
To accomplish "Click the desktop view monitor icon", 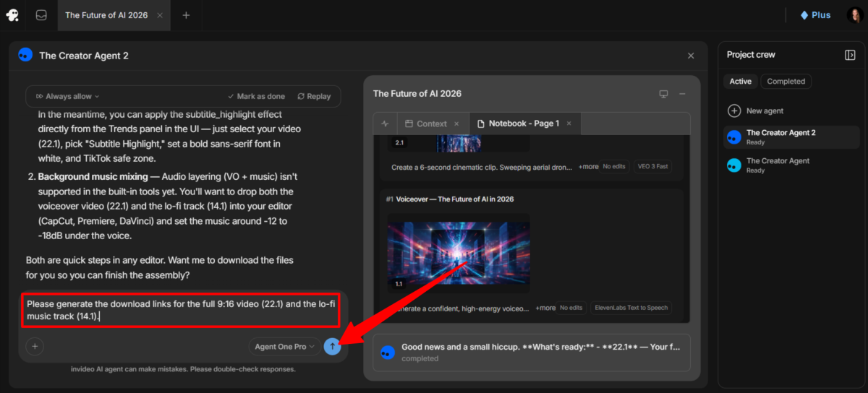I will [663, 94].
